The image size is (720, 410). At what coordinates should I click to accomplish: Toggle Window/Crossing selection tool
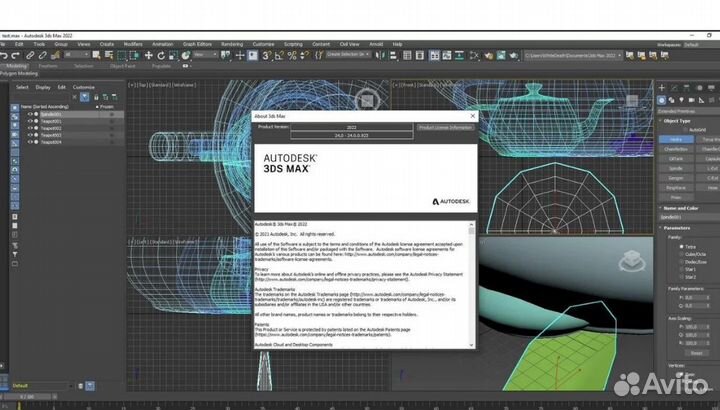(135, 56)
